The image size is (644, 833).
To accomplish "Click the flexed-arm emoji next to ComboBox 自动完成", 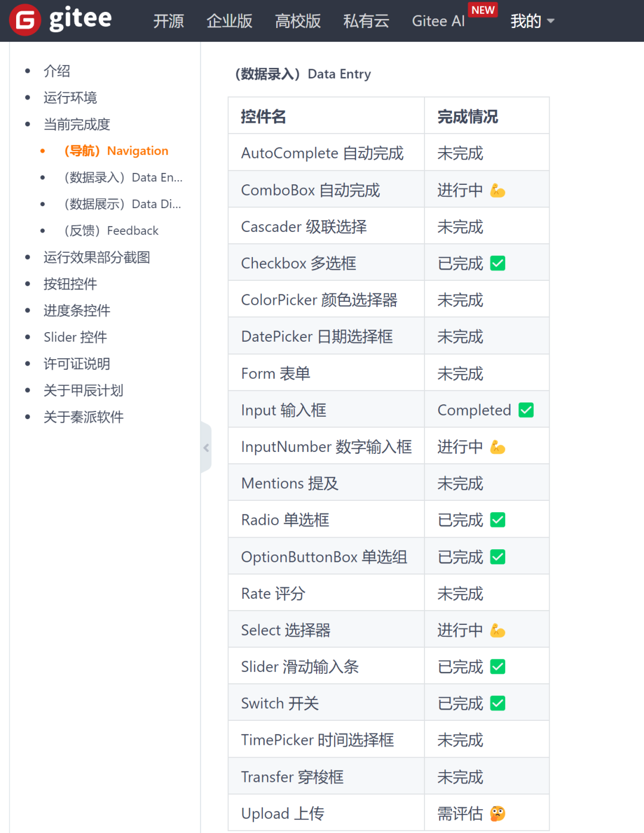I will coord(498,190).
